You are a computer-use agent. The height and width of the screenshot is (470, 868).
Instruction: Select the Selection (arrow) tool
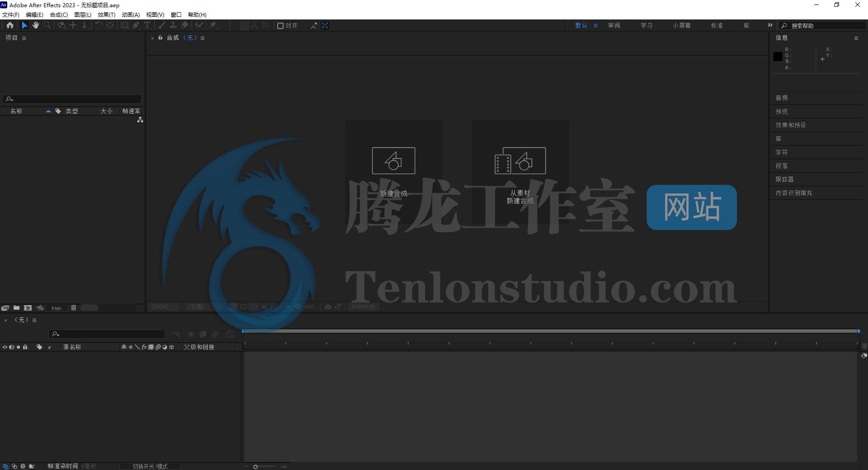pos(24,25)
